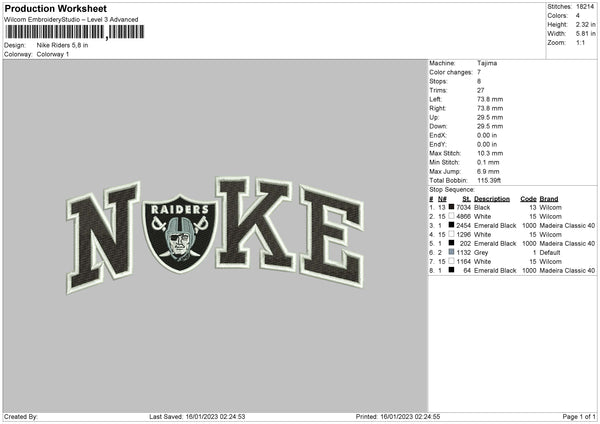Click the stitch count 202 in row 5

[465, 243]
